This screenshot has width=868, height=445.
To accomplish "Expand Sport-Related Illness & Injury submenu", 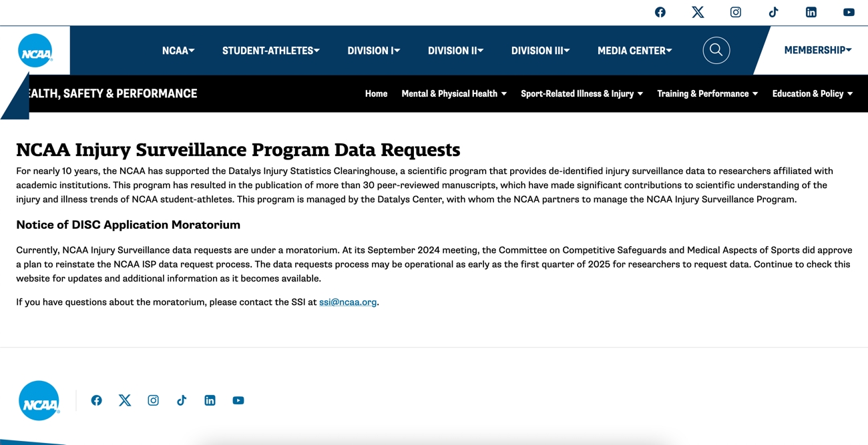I will point(582,93).
